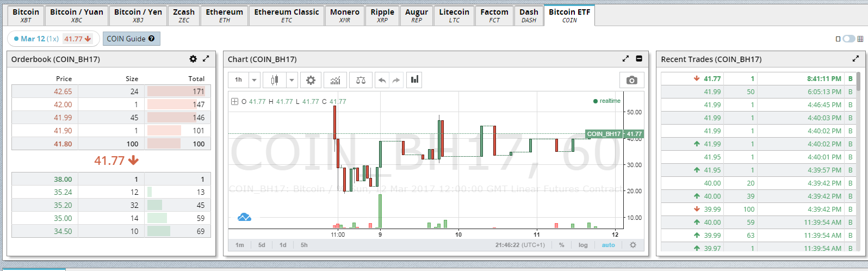Open the Litecoin LTC tab
The width and height of the screenshot is (868, 271).
pyautogui.click(x=454, y=16)
